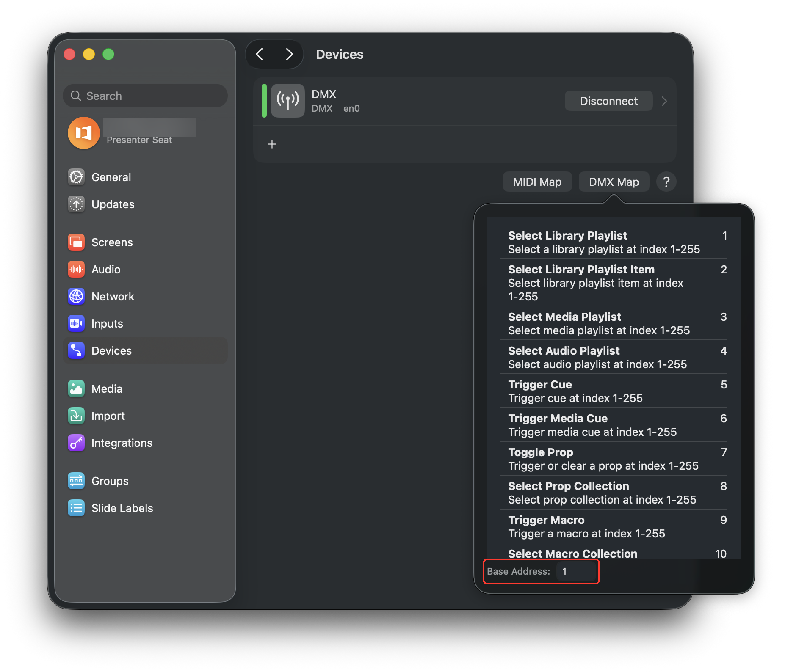Click the Trigger Macro row
Viewport: 785px width, 672px height.
tap(614, 526)
